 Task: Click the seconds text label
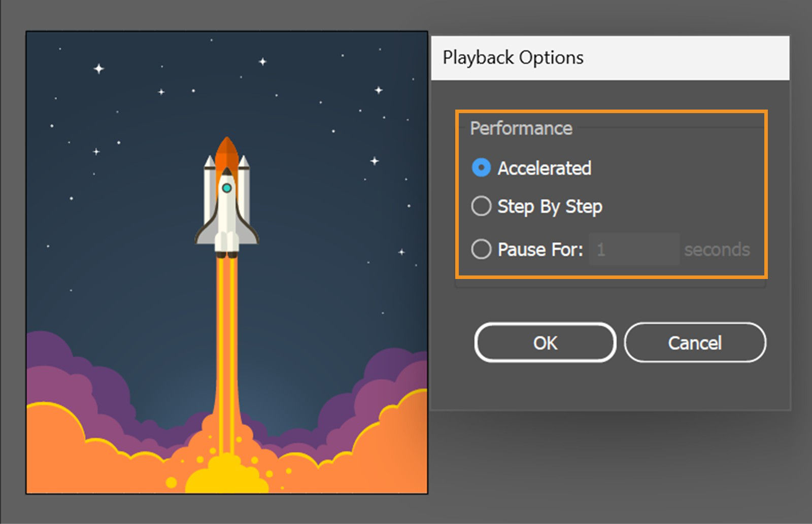tap(718, 250)
